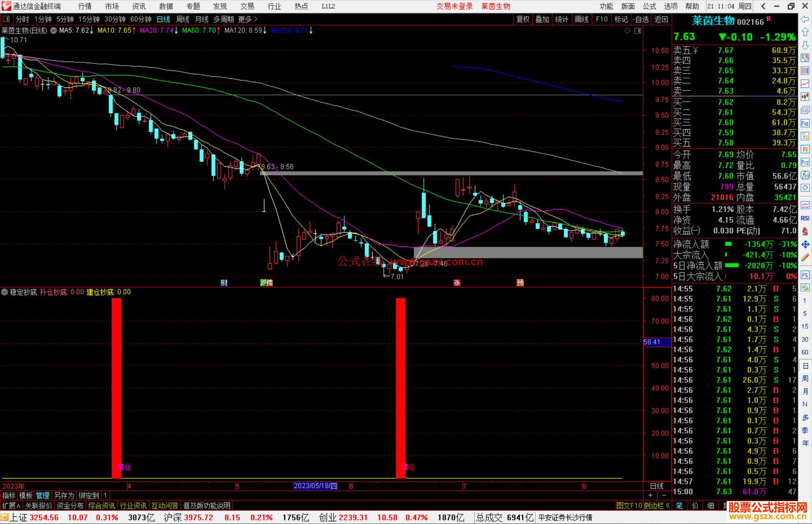Open the f(x) formula icon

805,175
